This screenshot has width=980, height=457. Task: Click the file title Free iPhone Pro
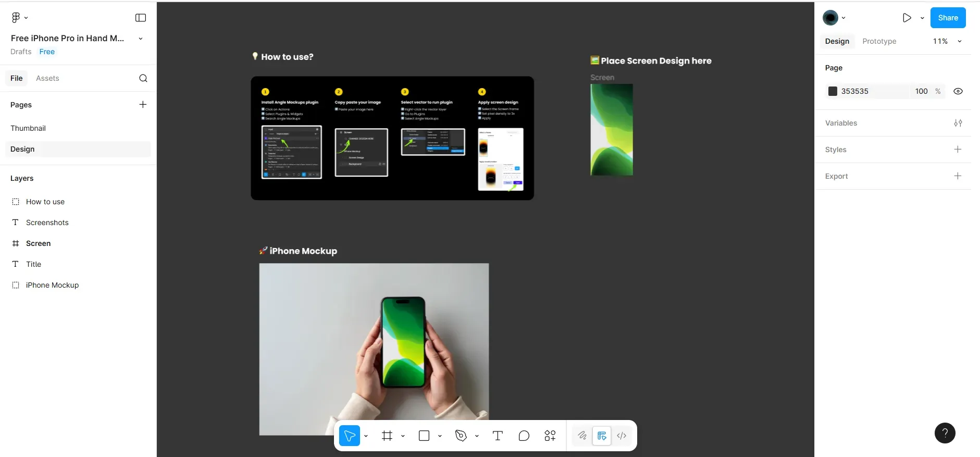pos(68,38)
